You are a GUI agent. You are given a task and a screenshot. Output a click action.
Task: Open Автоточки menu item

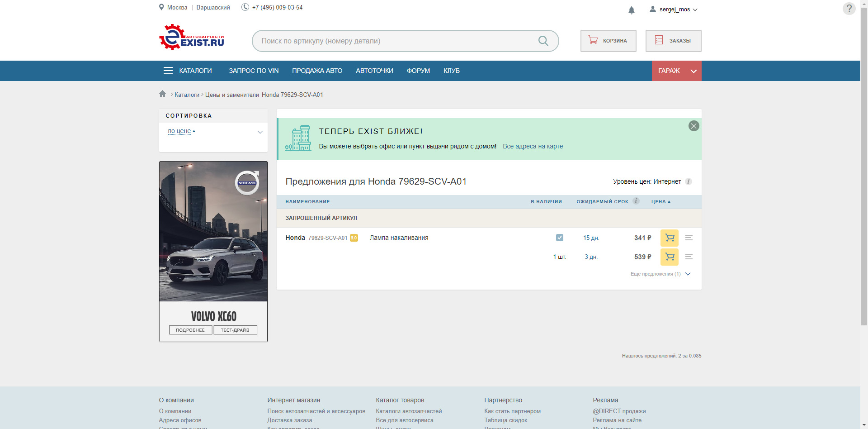[x=375, y=71]
